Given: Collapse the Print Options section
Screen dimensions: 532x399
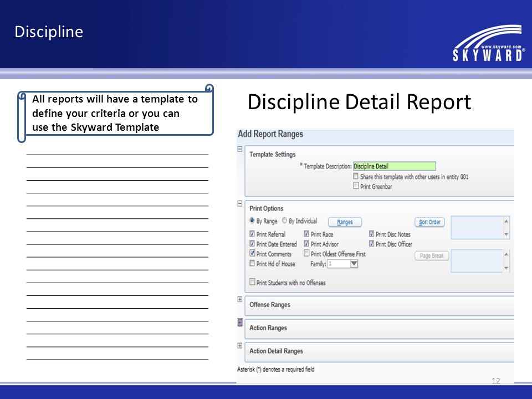Looking at the screenshot, I should (x=240, y=203).
